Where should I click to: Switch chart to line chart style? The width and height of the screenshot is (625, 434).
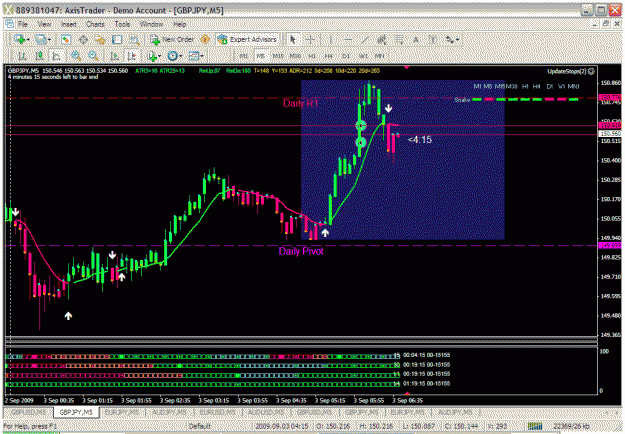click(56, 56)
